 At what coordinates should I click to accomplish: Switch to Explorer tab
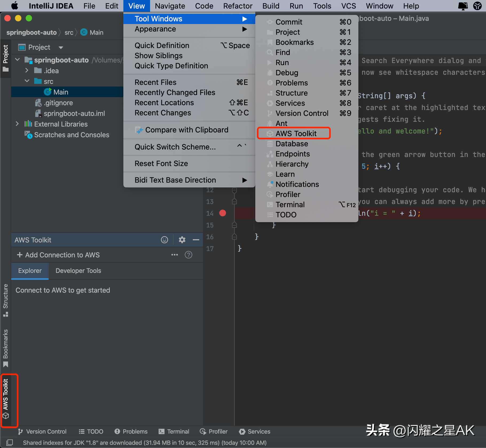point(30,271)
